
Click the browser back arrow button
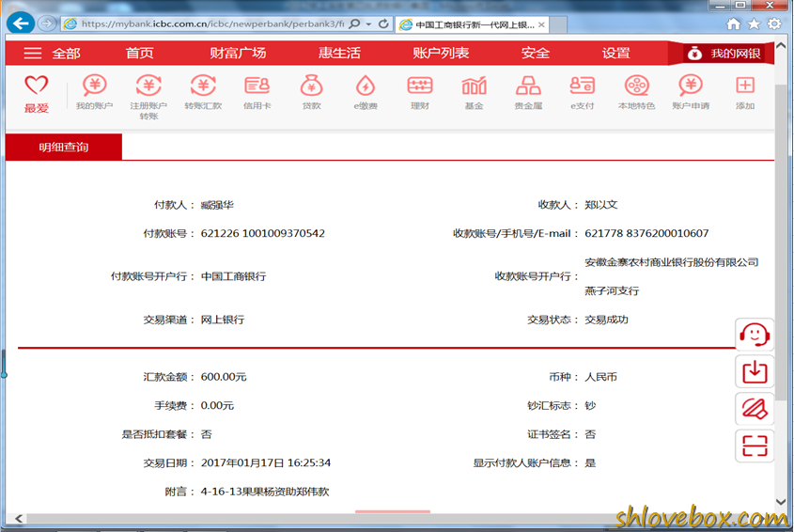[21, 23]
